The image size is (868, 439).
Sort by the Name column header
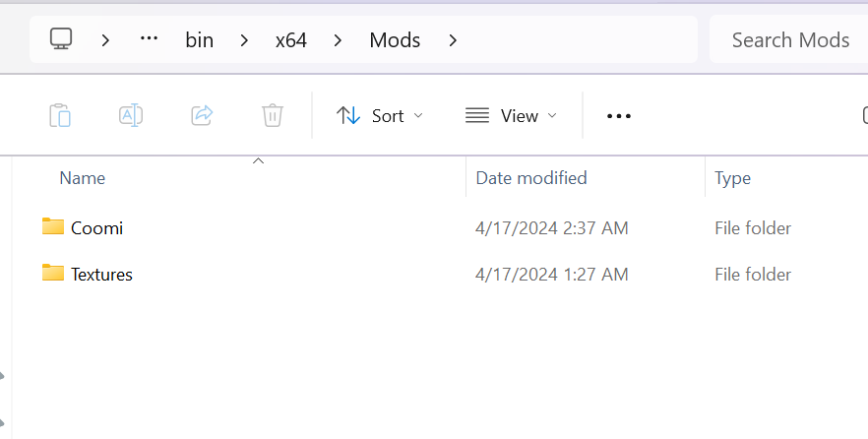(83, 178)
